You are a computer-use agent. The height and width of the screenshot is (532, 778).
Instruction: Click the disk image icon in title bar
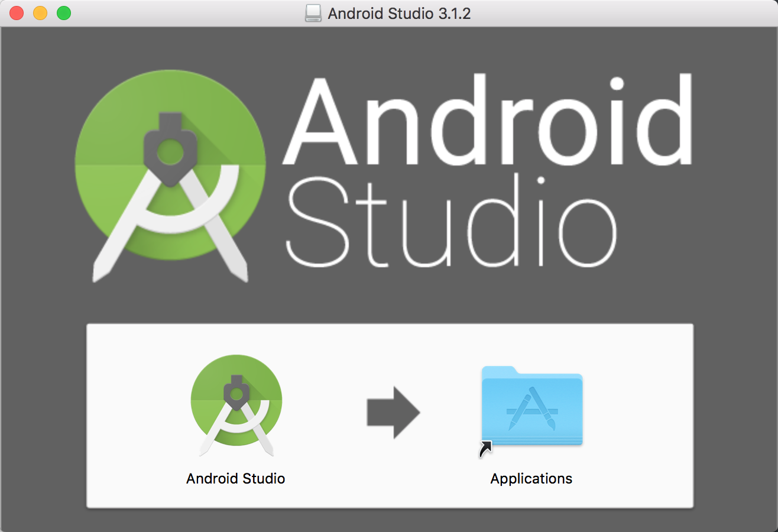[x=313, y=13]
